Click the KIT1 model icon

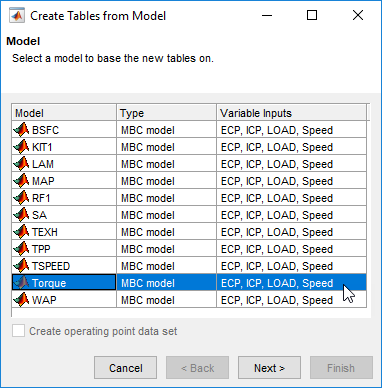(x=21, y=147)
